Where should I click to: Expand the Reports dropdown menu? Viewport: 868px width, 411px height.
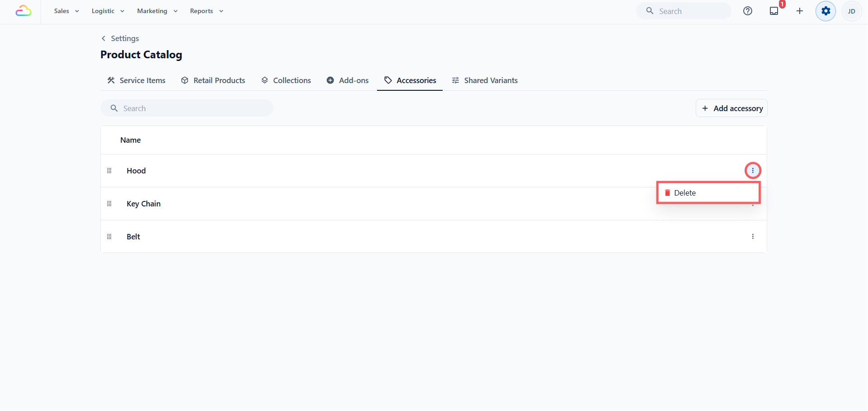(207, 11)
